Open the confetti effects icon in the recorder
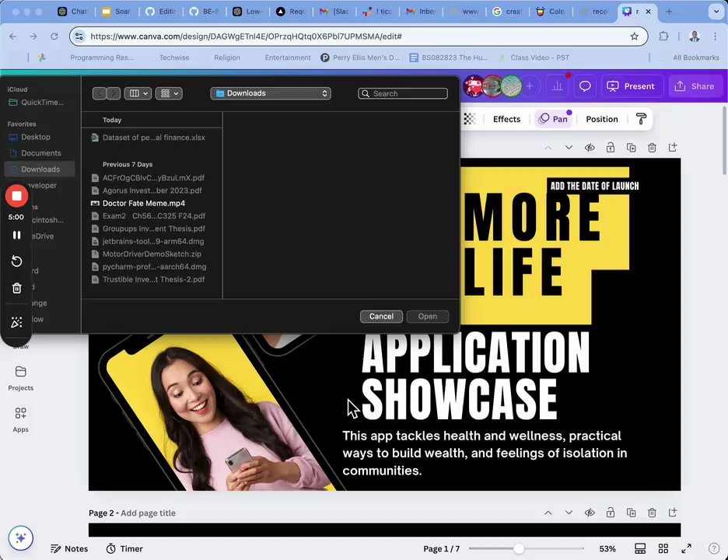The height and width of the screenshot is (560, 728). (16, 322)
